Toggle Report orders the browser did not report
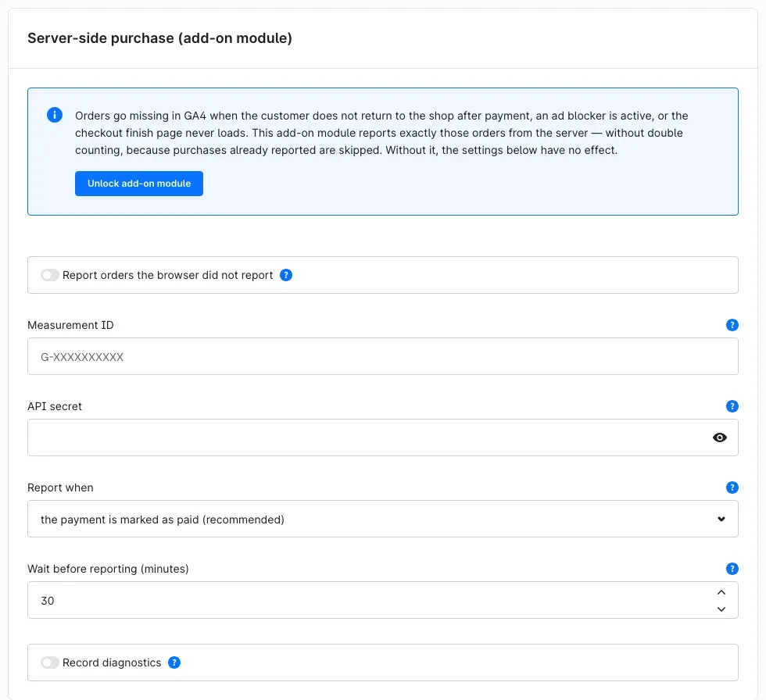 50,275
